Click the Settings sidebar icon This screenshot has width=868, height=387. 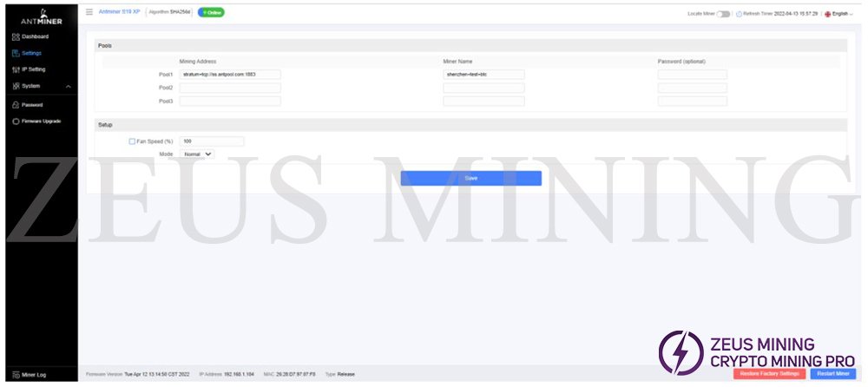point(16,53)
